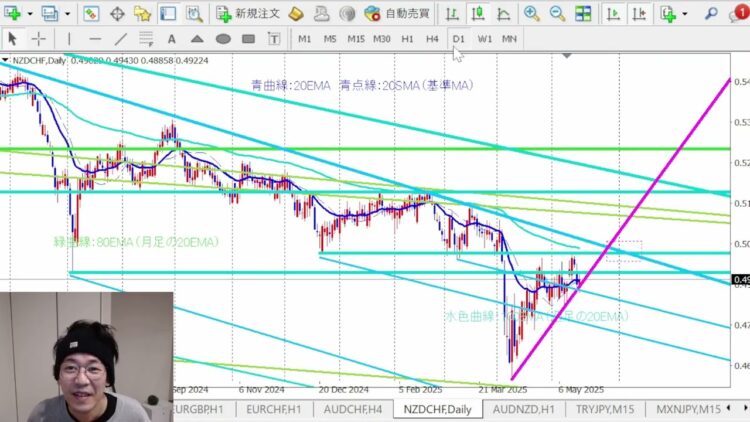This screenshot has height=422, width=750.
Task: Toggle the 自動売買 auto trading button
Action: tap(397, 14)
